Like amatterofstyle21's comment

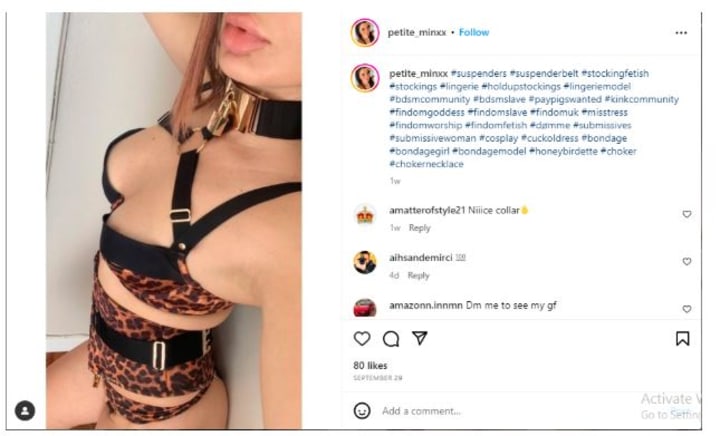686,214
